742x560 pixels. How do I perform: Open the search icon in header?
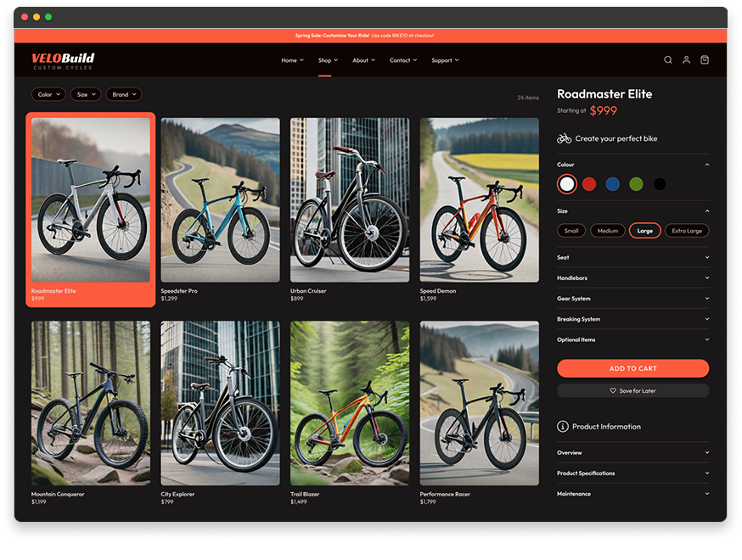pos(667,60)
